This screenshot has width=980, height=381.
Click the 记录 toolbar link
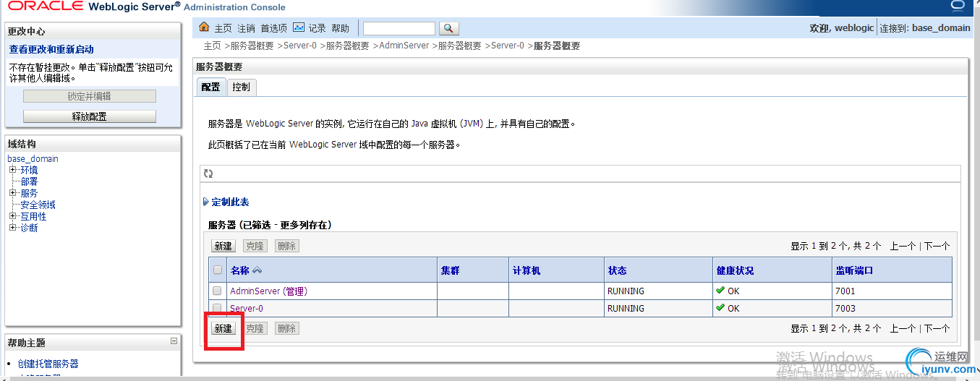click(317, 28)
